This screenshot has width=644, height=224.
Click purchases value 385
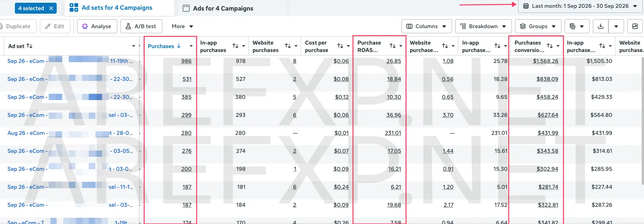187,97
